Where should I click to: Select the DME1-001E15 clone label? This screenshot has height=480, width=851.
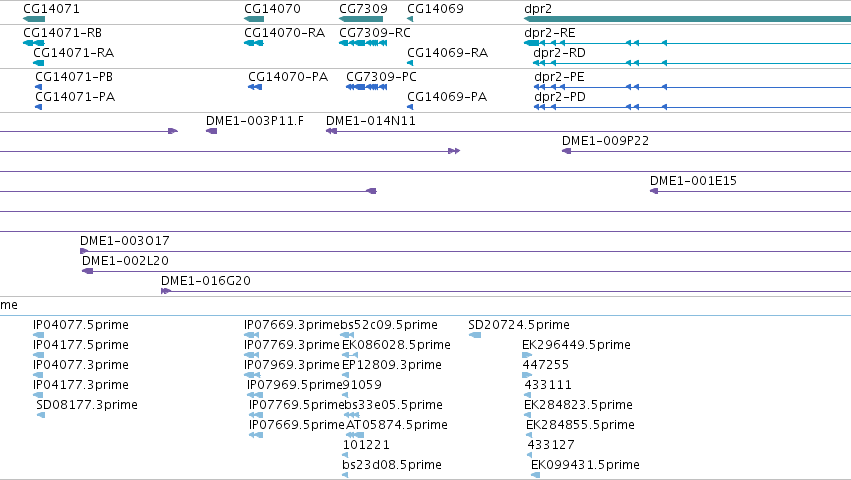[693, 181]
